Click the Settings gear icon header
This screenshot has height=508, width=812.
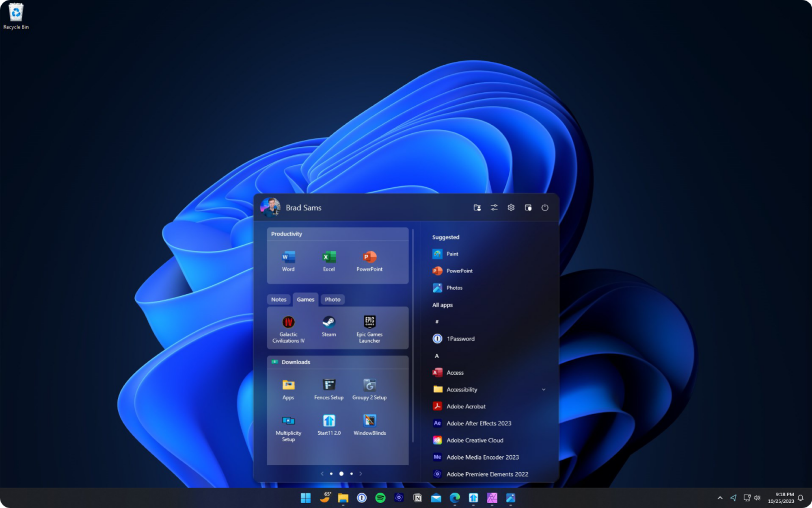[510, 207]
